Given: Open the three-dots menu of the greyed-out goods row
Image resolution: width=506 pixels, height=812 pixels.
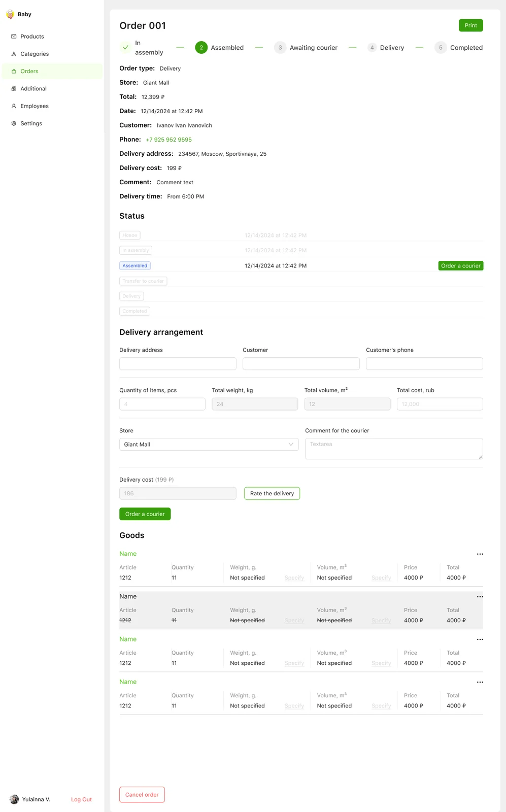Looking at the screenshot, I should [480, 597].
